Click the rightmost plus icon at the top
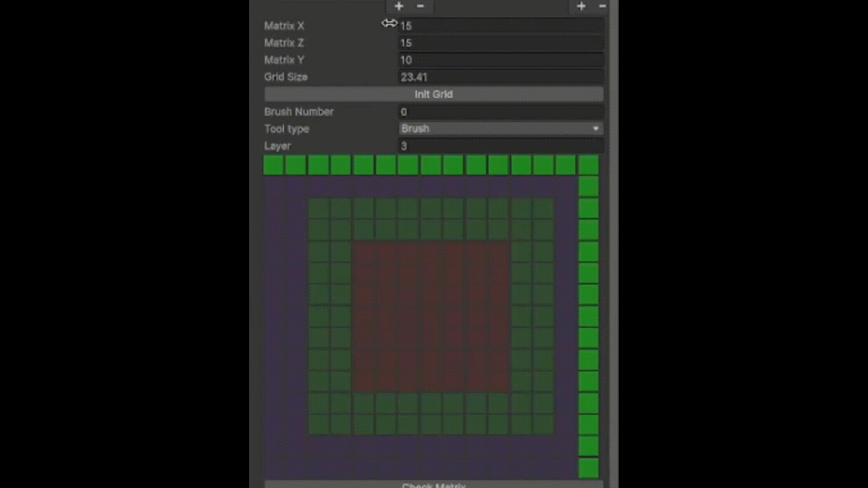868x488 pixels. [581, 6]
